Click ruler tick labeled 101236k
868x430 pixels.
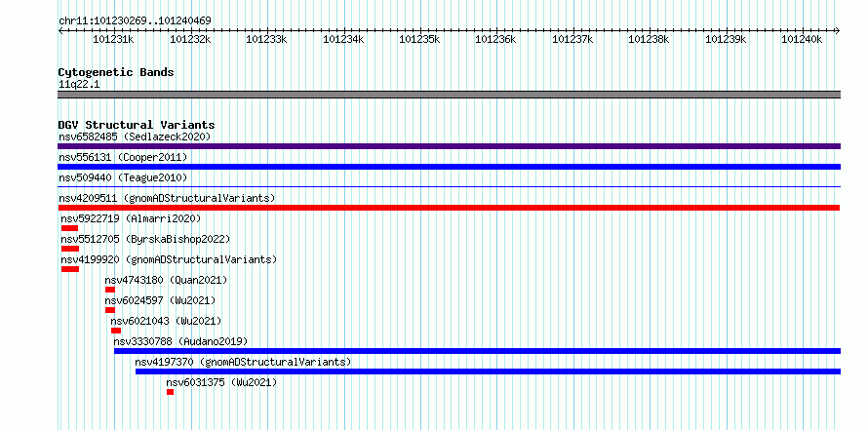[496, 39]
